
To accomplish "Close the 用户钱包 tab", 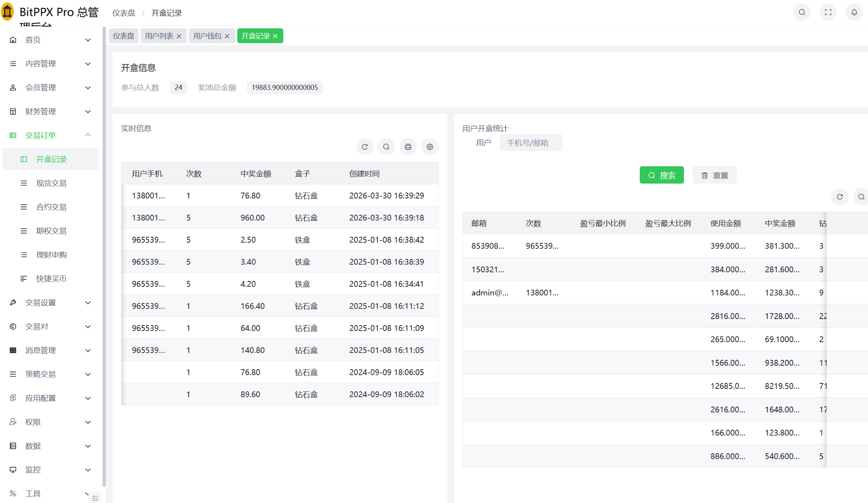I will pyautogui.click(x=227, y=36).
